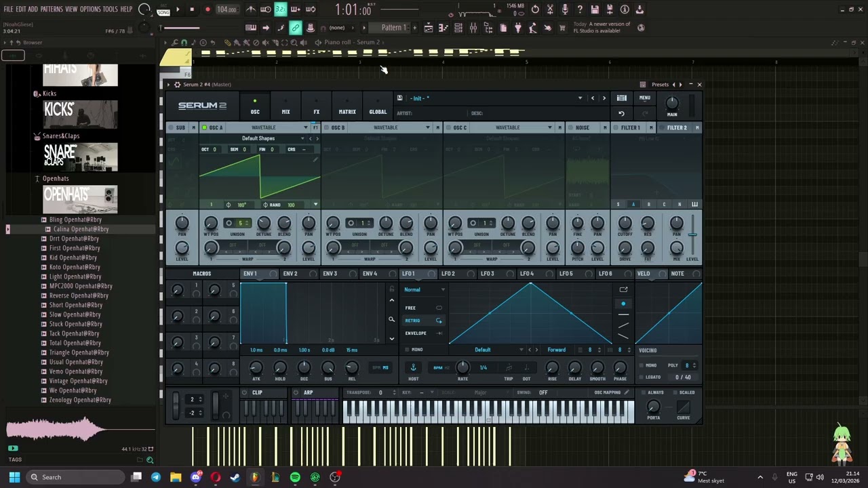
Task: Open Windows Start button
Action: click(x=14, y=477)
